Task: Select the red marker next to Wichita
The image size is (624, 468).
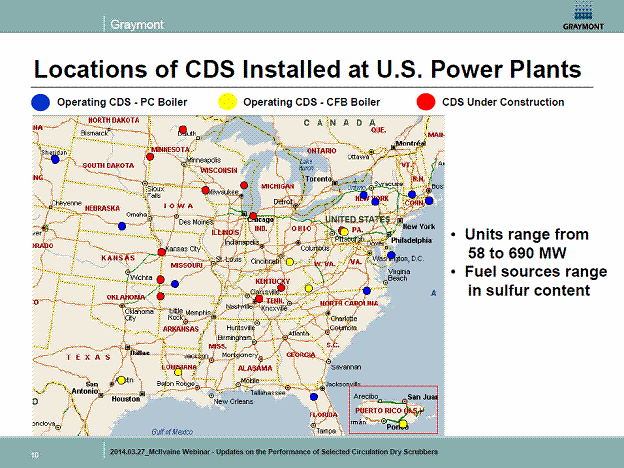Action: [x=160, y=280]
